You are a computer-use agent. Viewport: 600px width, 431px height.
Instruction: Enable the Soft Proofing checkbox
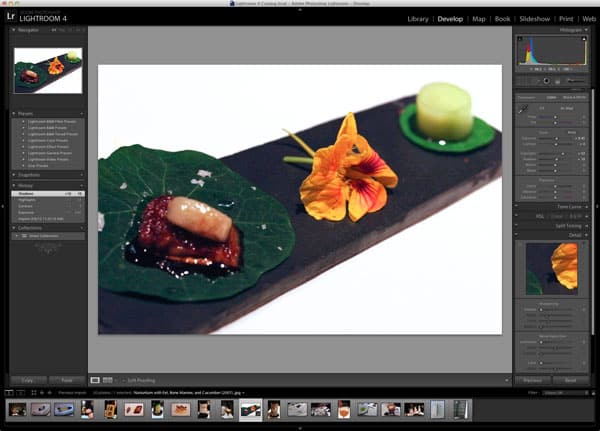[x=122, y=380]
